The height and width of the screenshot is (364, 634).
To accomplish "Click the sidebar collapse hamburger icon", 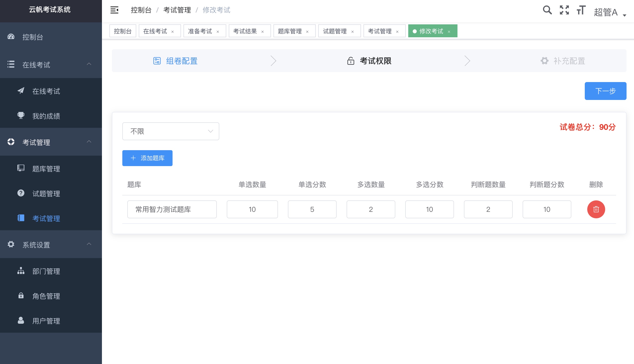I will (x=115, y=10).
